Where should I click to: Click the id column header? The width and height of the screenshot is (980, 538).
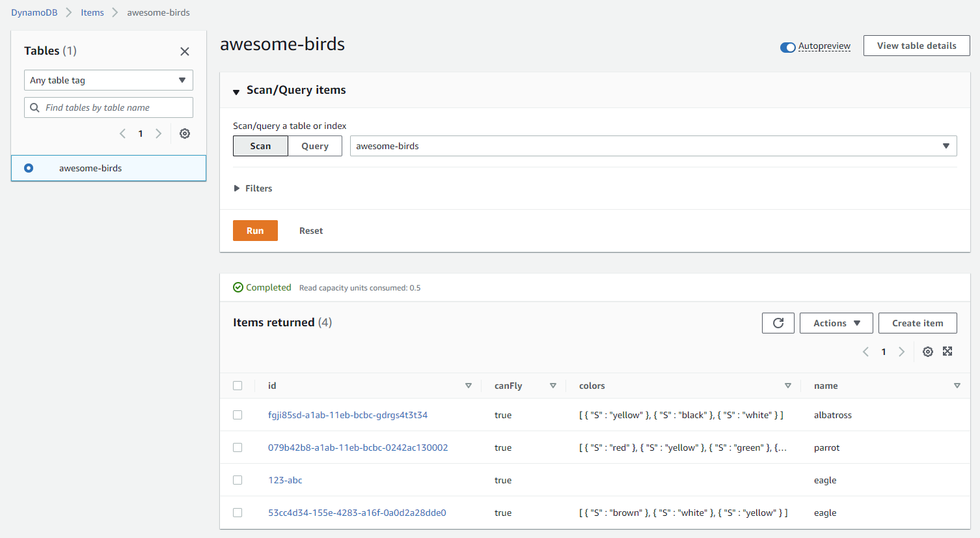coord(272,386)
